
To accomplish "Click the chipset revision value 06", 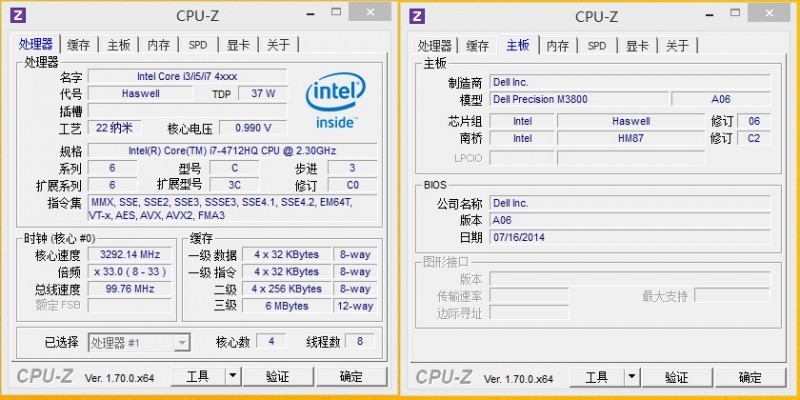I will tap(754, 121).
